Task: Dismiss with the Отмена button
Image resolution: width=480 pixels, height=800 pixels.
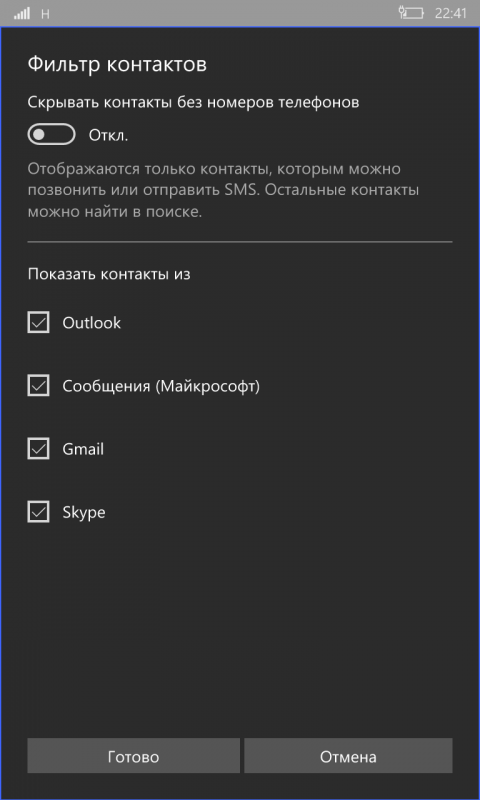Action: coord(348,756)
